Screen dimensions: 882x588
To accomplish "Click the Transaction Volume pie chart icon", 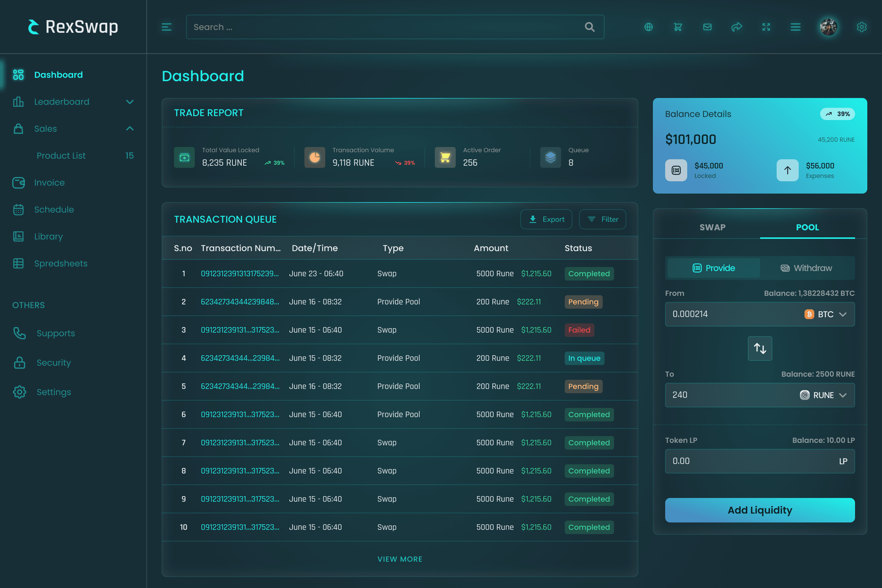I will (x=315, y=157).
